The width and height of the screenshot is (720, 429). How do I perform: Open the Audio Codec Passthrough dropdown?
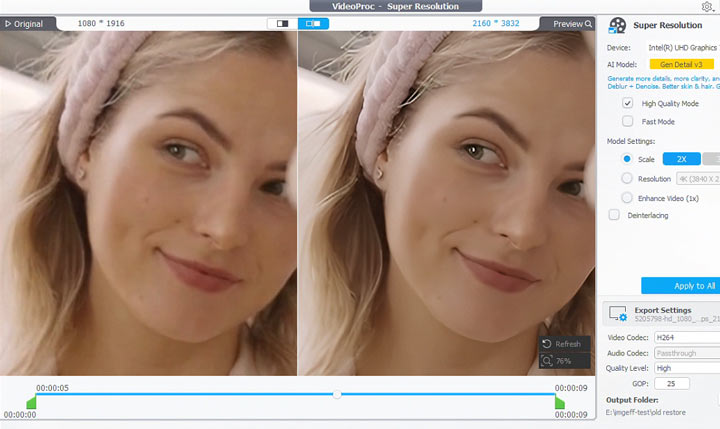(x=687, y=353)
